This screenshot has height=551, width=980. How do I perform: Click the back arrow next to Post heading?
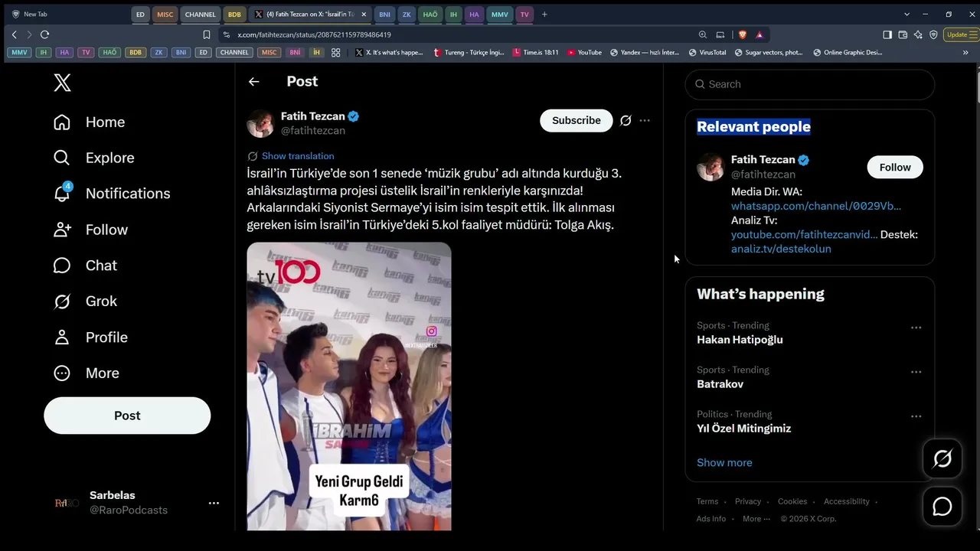click(254, 82)
